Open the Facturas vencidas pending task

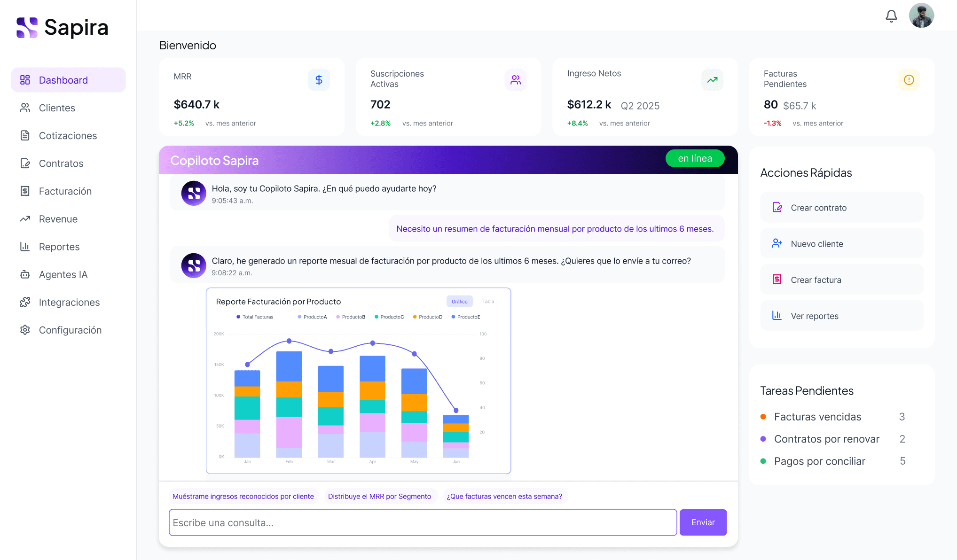click(833, 417)
